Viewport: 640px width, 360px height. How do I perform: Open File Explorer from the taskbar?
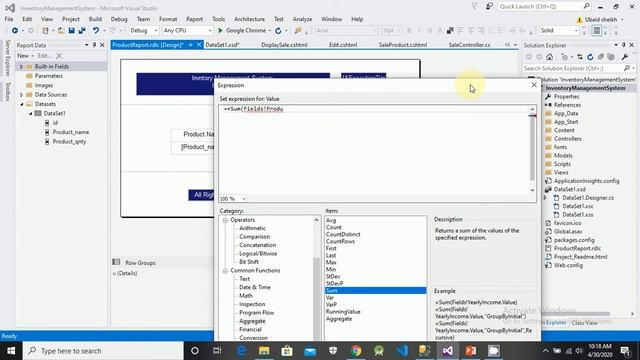(264, 351)
